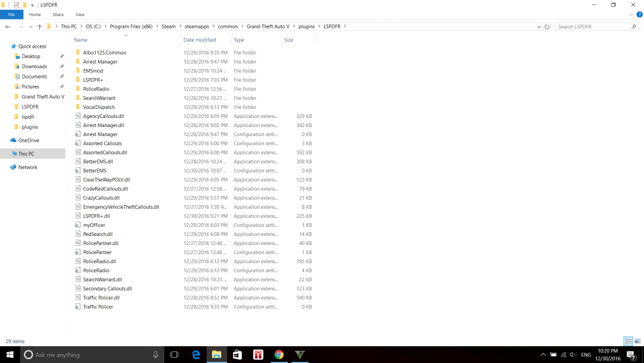This screenshot has width=644, height=363.
Task: Open the Action Center notifications icon
Action: tap(632, 355)
